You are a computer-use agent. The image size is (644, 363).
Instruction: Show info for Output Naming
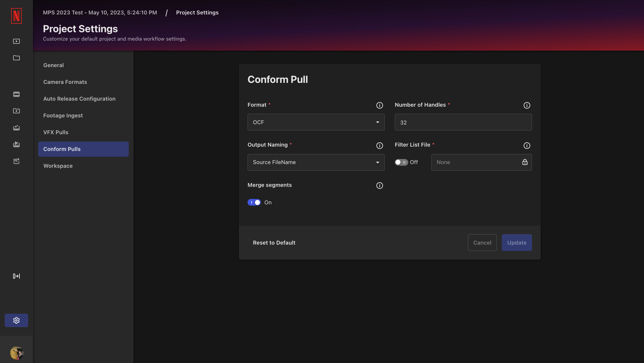380,146
